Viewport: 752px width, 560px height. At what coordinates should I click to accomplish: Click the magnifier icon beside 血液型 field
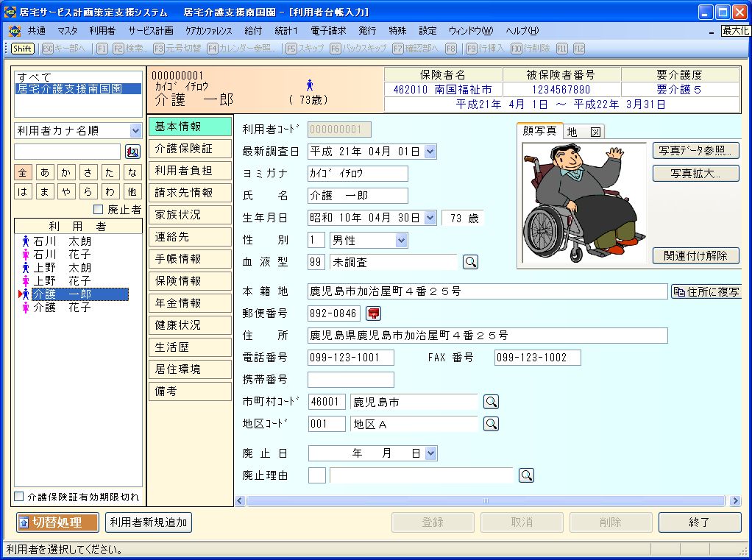[470, 262]
